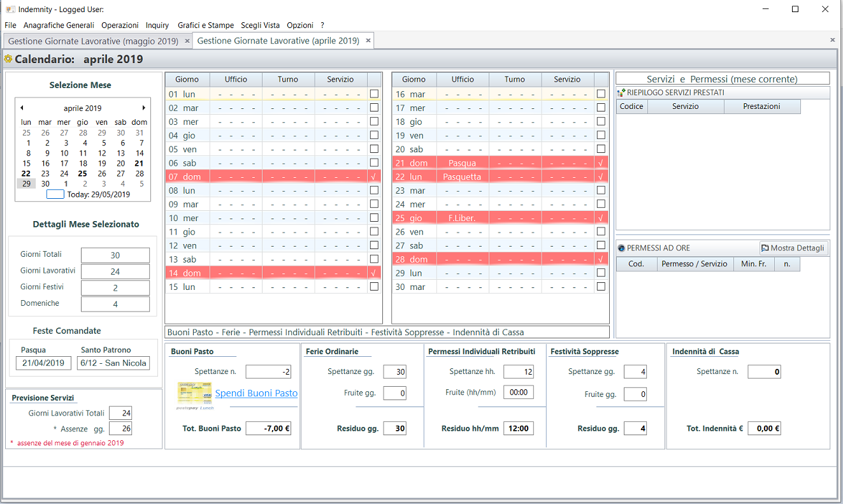Click the Giorni Totali field showing 30

coord(115,256)
